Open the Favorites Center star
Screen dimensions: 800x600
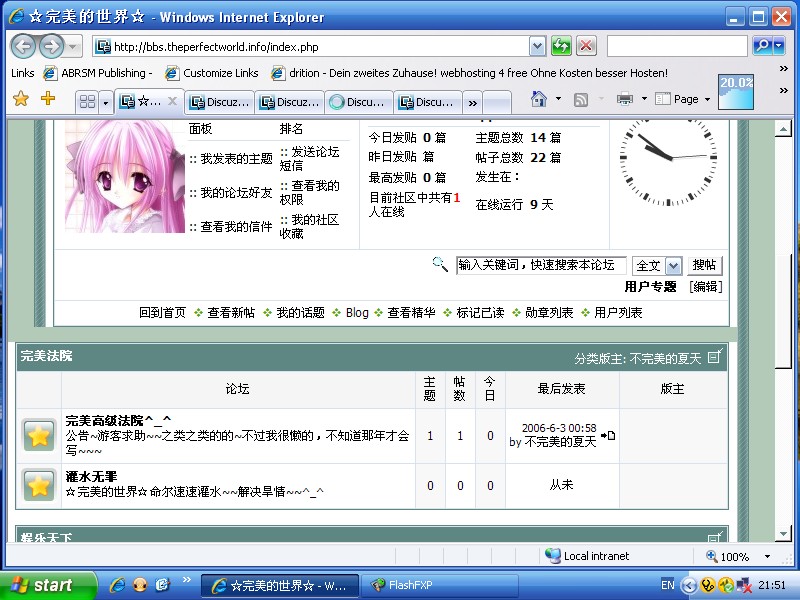pyautogui.click(x=21, y=98)
